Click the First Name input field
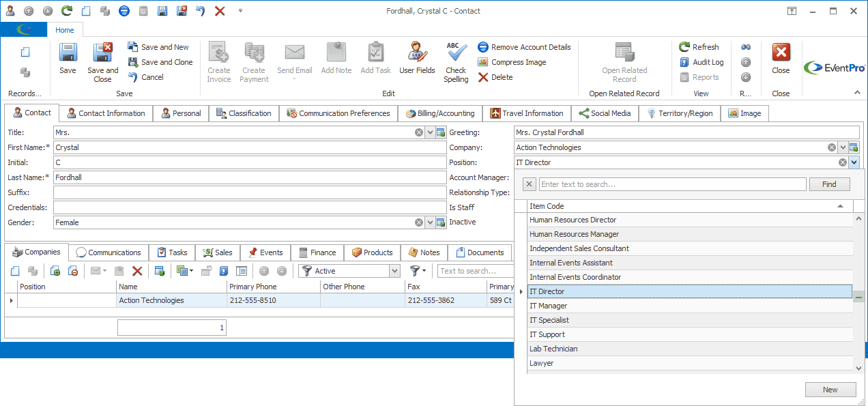Screen dimensions: 868x406 tap(250, 147)
